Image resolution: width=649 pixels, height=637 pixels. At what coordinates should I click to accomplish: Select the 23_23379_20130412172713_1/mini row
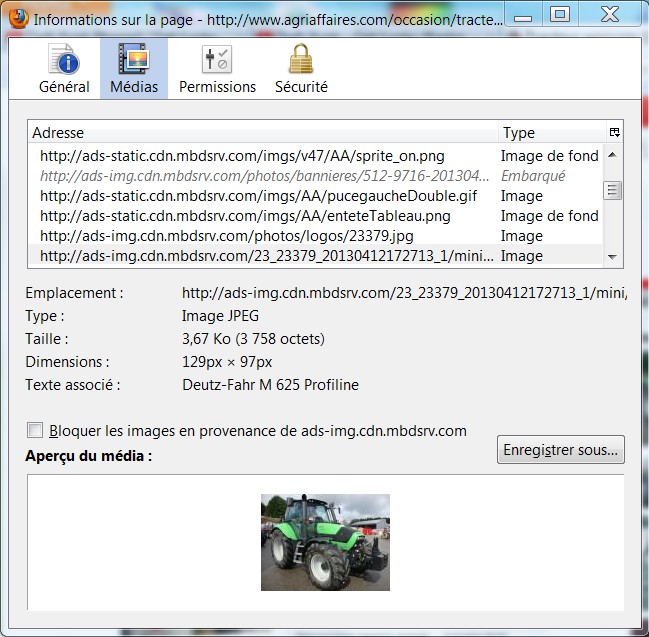(315, 255)
